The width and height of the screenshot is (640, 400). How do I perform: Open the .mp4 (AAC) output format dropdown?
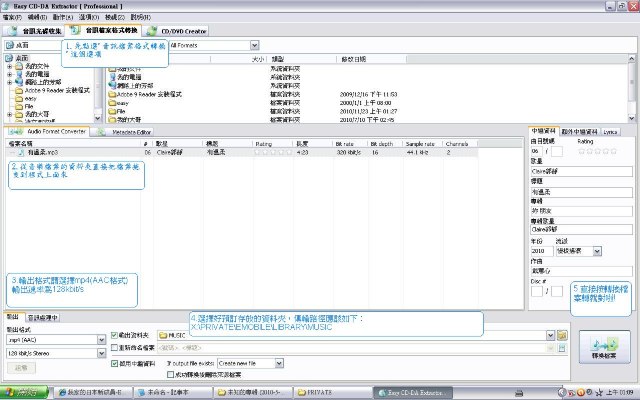101,340
